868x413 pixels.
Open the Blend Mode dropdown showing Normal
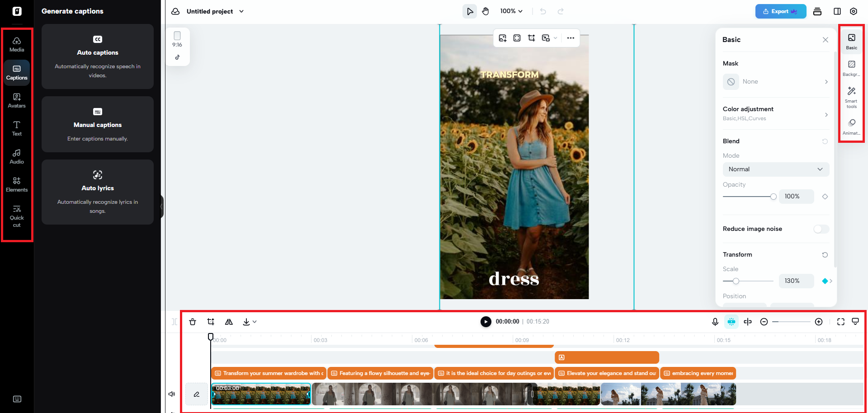(x=776, y=169)
